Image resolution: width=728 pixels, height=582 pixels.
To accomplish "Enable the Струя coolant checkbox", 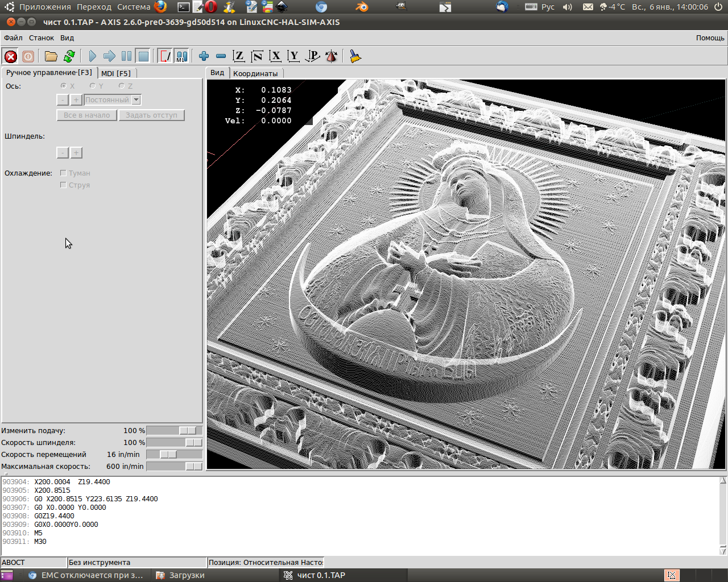I will pos(64,185).
